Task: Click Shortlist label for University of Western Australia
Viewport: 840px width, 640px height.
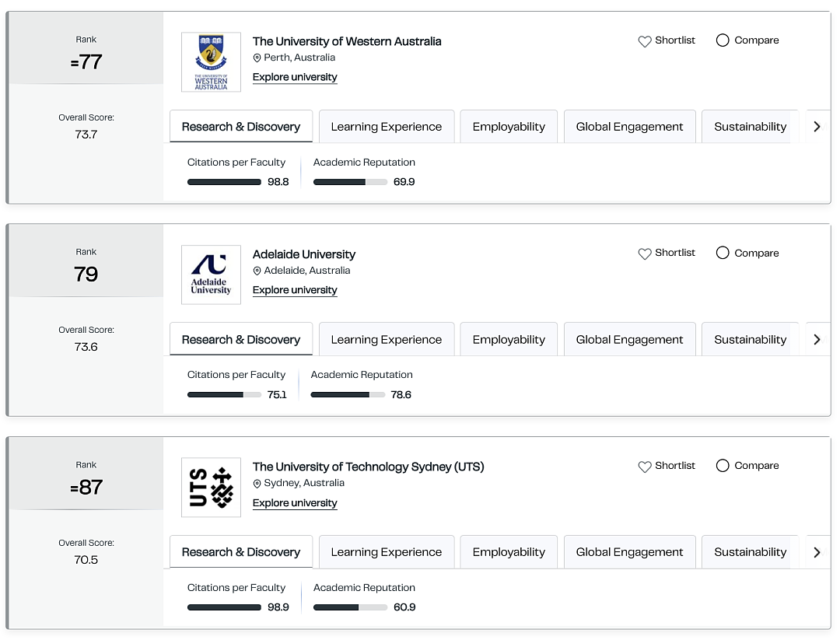Action: point(675,40)
